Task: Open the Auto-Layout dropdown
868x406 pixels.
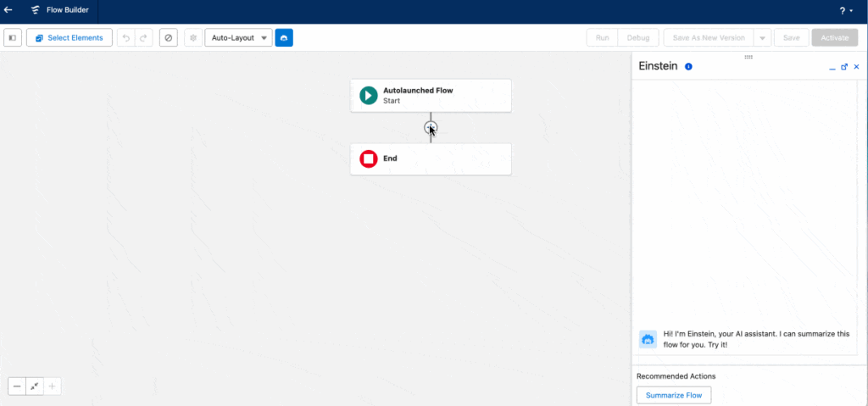Action: [238, 38]
